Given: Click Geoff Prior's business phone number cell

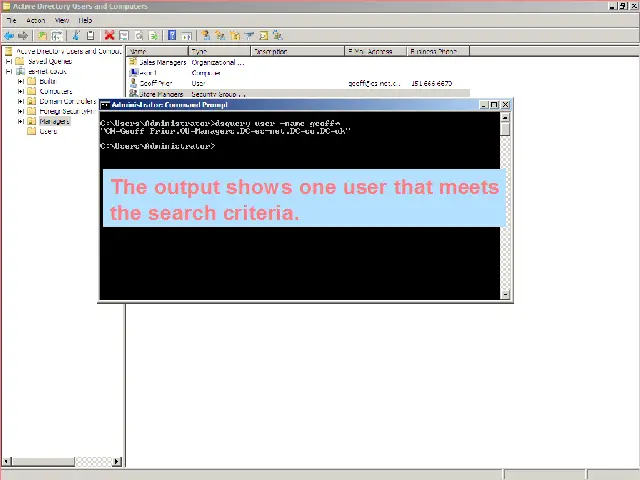Looking at the screenshot, I should [x=431, y=83].
